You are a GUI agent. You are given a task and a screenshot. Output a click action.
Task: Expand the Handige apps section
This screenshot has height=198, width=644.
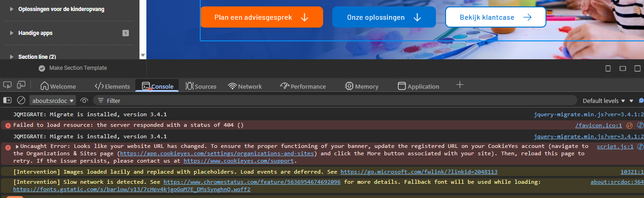[12, 33]
